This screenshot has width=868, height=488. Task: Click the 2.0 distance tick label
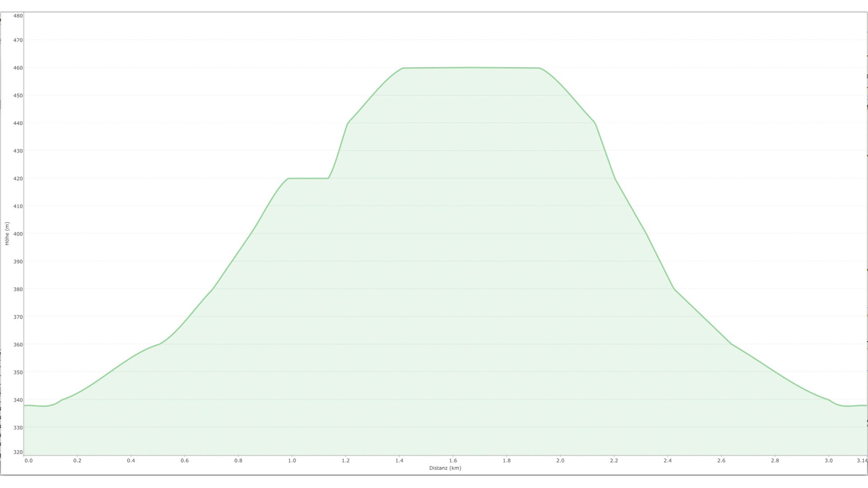[560, 461]
